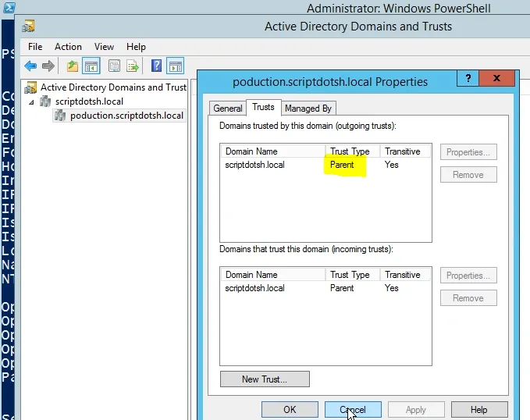Click the scriptdotsh.local domain icon in tree
The image size is (530, 420).
[45, 101]
